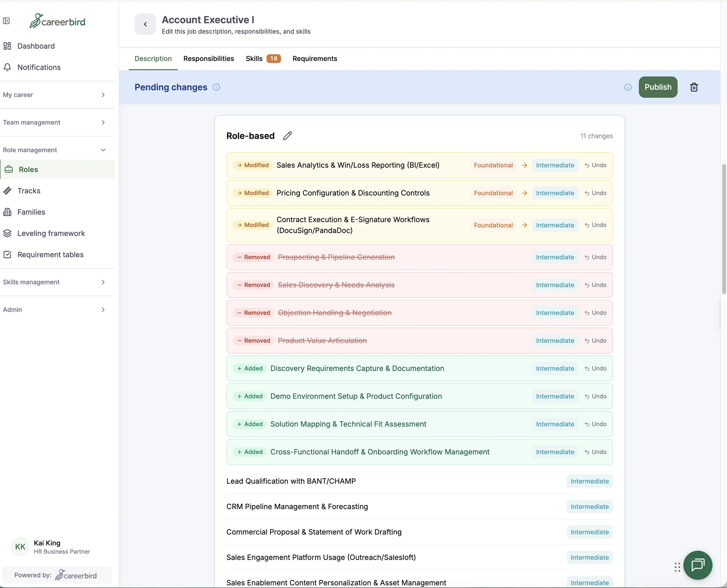This screenshot has width=727, height=588.
Task: Undo Sales Analytics & Win/Loss Reporting change
Action: (595, 165)
